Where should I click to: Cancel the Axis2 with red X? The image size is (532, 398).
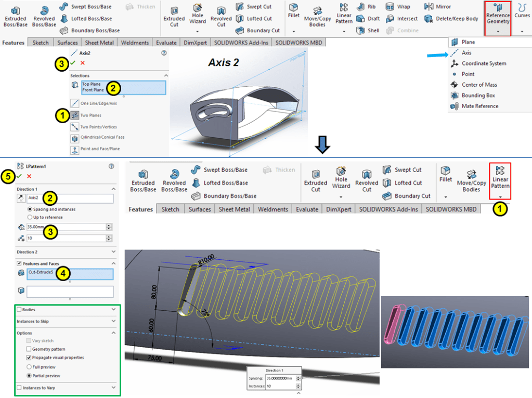82,63
